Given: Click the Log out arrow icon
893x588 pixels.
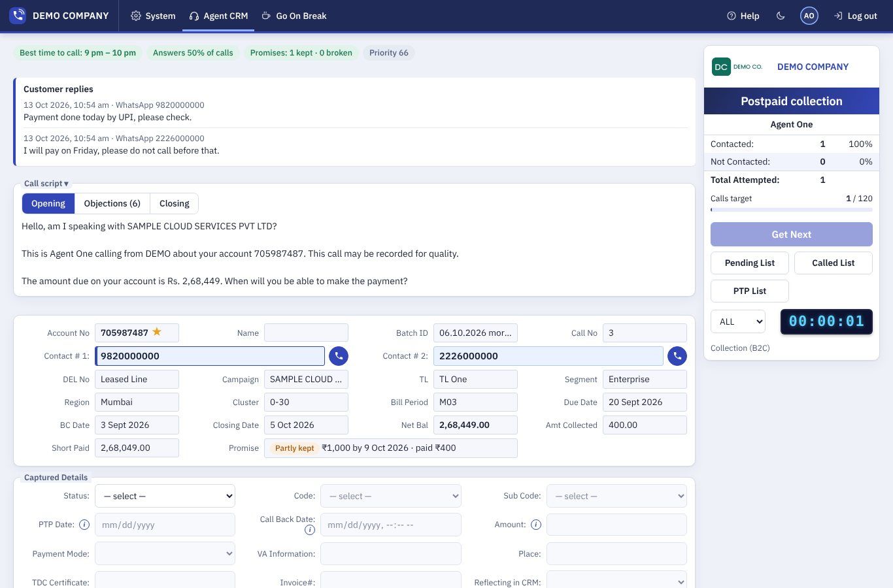Looking at the screenshot, I should pyautogui.click(x=838, y=16).
